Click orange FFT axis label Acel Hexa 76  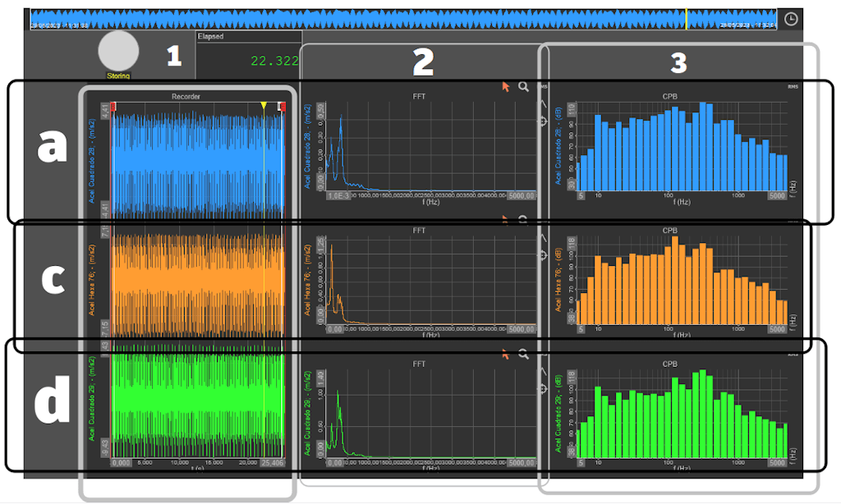click(307, 280)
